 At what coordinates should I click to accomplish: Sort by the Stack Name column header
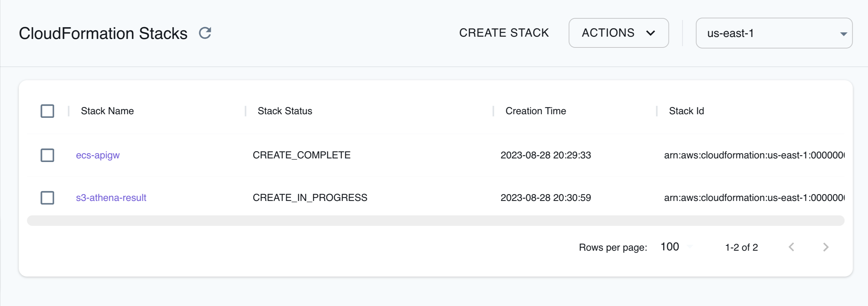point(107,111)
